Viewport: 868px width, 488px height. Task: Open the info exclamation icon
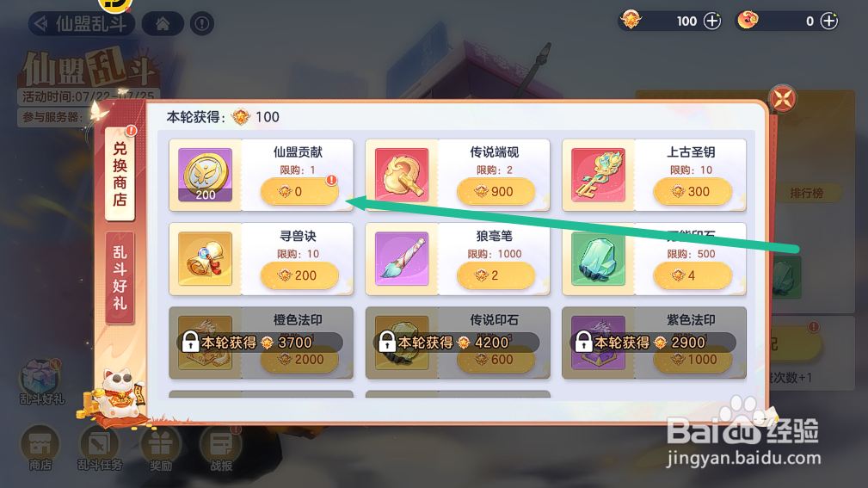pyautogui.click(x=202, y=24)
